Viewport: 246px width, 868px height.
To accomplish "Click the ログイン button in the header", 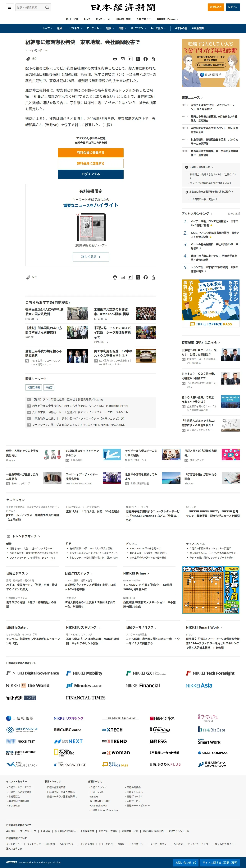I will click(x=233, y=7).
